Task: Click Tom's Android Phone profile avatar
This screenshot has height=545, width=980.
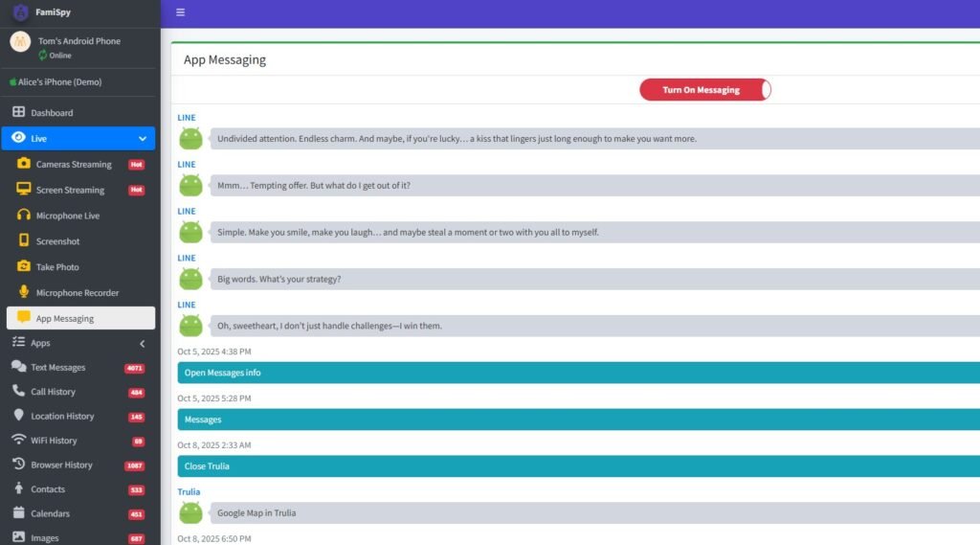Action: pyautogui.click(x=20, y=42)
